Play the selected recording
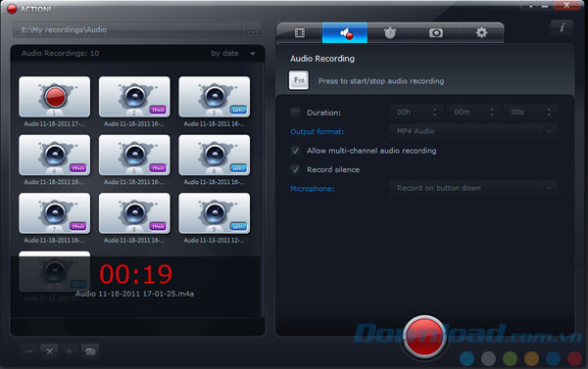 pyautogui.click(x=70, y=351)
